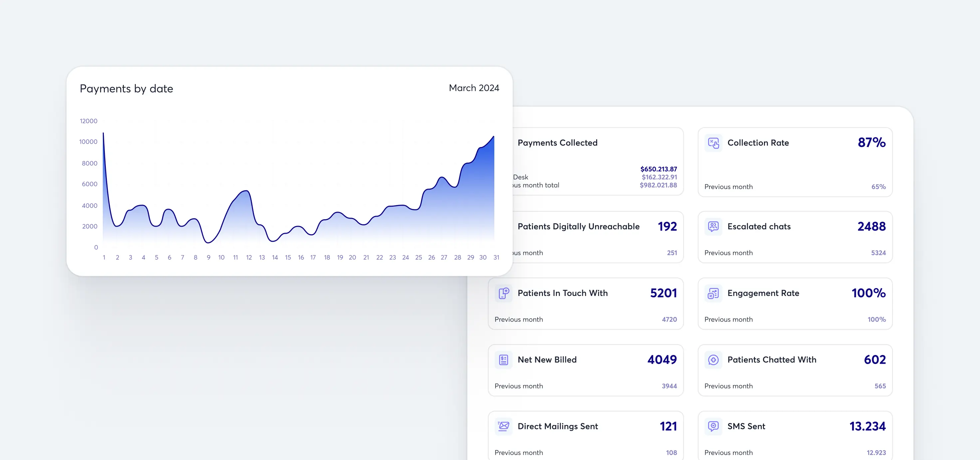980x460 pixels.
Task: Click the 12000 y-axis label
Action: pyautogui.click(x=88, y=121)
